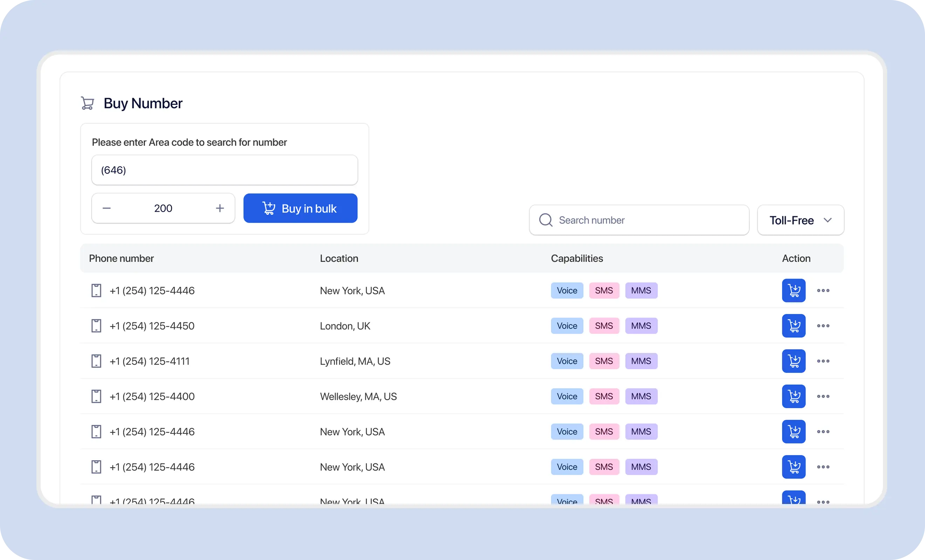Click add-to-cart icon for +1 (254) 125-4450
The height and width of the screenshot is (560, 925).
tap(793, 325)
